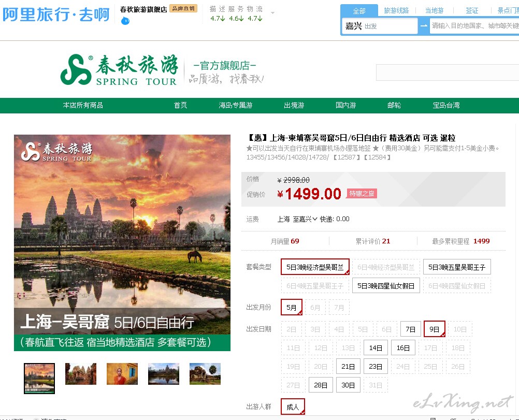Open the 邮轮 menu item
Viewport: 519px width, 420px height.
coord(394,105)
